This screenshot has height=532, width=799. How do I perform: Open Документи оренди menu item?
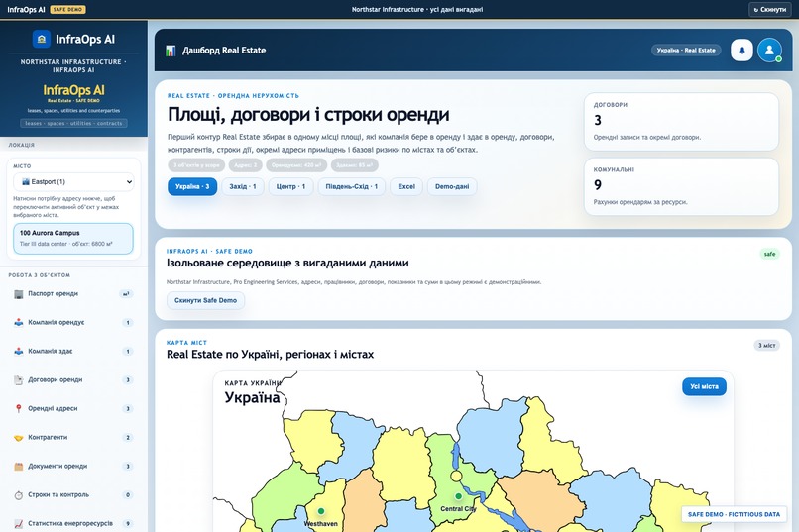(x=73, y=467)
